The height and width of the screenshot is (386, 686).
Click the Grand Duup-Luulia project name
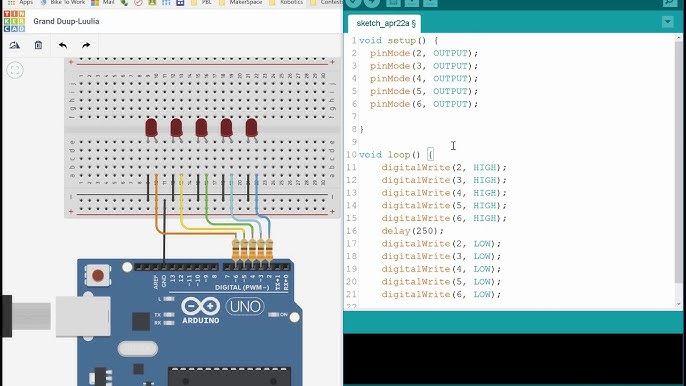point(66,21)
